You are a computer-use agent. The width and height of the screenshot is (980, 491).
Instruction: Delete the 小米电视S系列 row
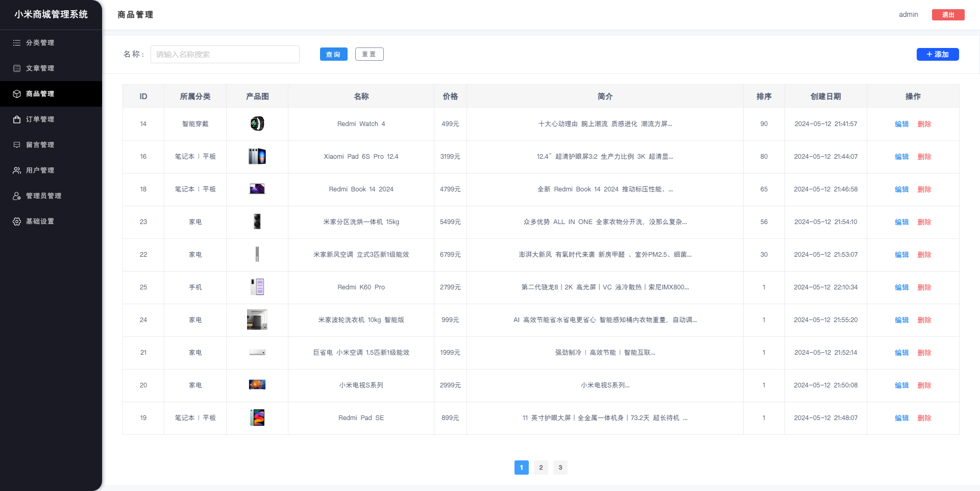pyautogui.click(x=924, y=385)
